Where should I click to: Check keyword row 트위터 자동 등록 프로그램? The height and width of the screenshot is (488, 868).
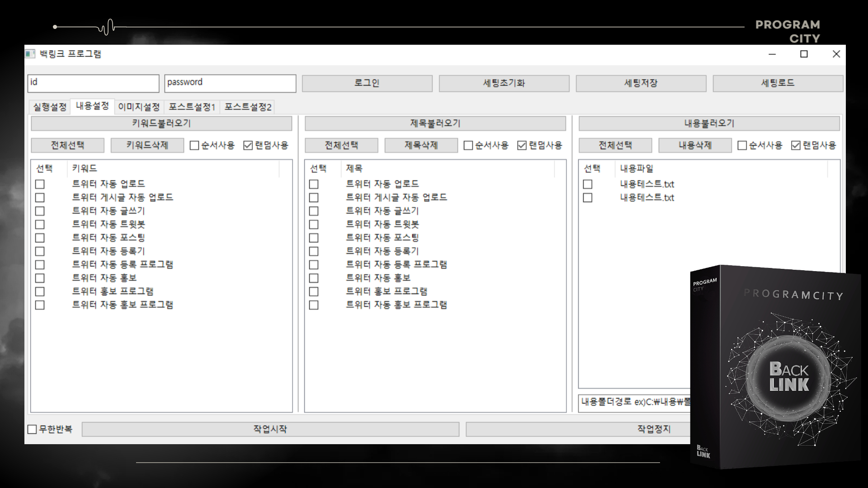coord(40,265)
